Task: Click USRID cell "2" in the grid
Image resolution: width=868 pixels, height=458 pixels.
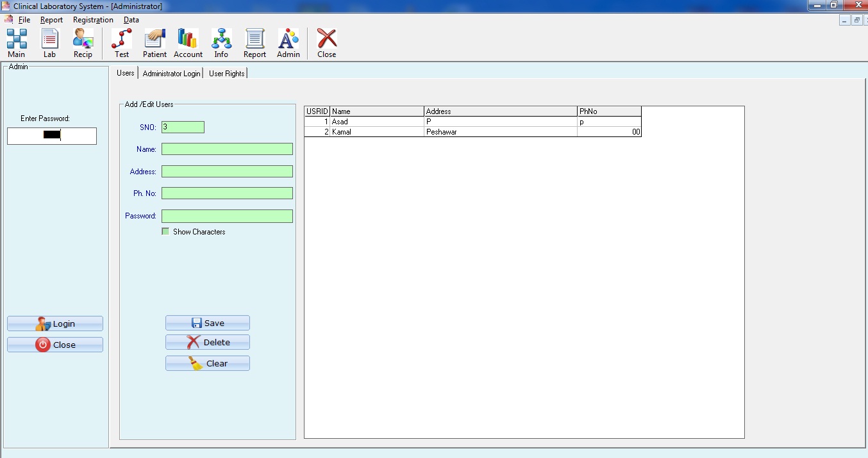Action: pyautogui.click(x=317, y=132)
